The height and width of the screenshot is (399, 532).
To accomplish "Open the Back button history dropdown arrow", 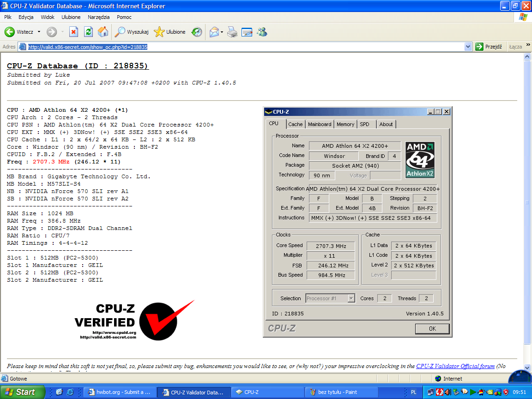I will click(39, 32).
